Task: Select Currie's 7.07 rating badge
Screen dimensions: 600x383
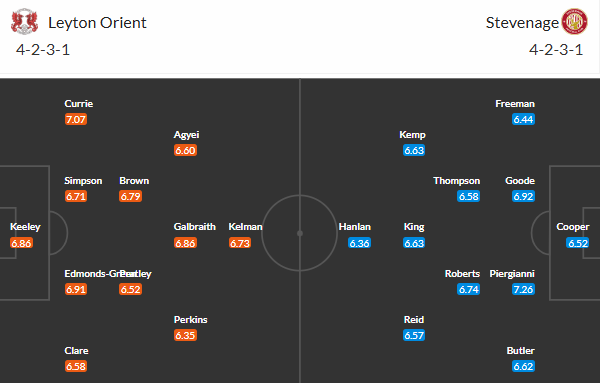Action: click(76, 119)
